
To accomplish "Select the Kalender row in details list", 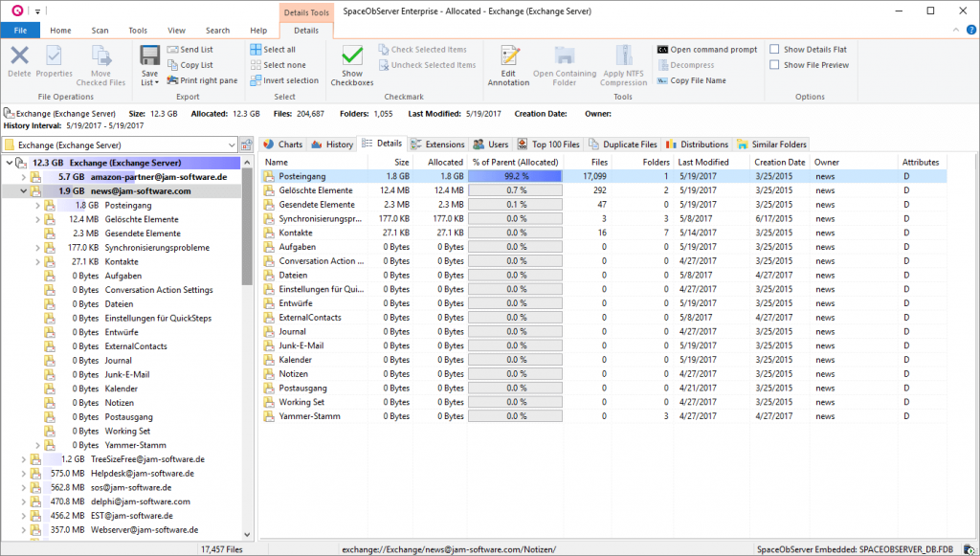I will (x=604, y=360).
